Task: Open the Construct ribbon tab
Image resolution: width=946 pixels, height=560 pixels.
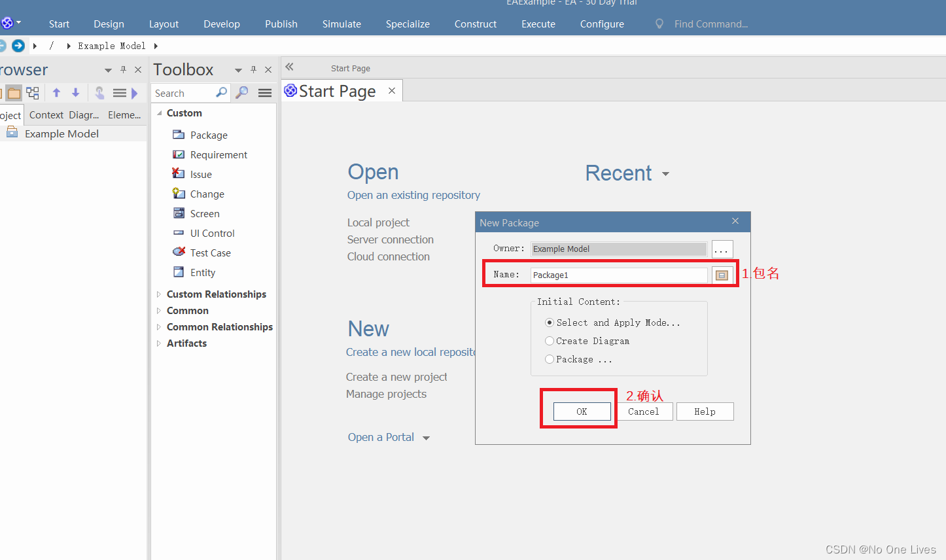Action: tap(476, 24)
